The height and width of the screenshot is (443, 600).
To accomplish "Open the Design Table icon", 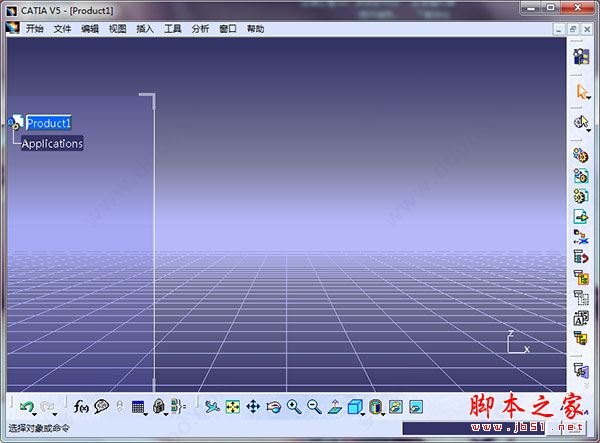I will 137,407.
